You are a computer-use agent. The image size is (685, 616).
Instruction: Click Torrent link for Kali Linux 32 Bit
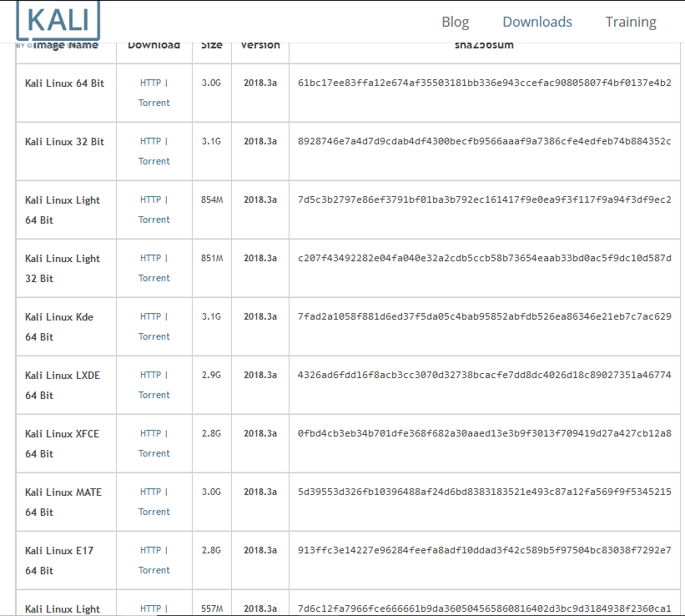point(154,161)
